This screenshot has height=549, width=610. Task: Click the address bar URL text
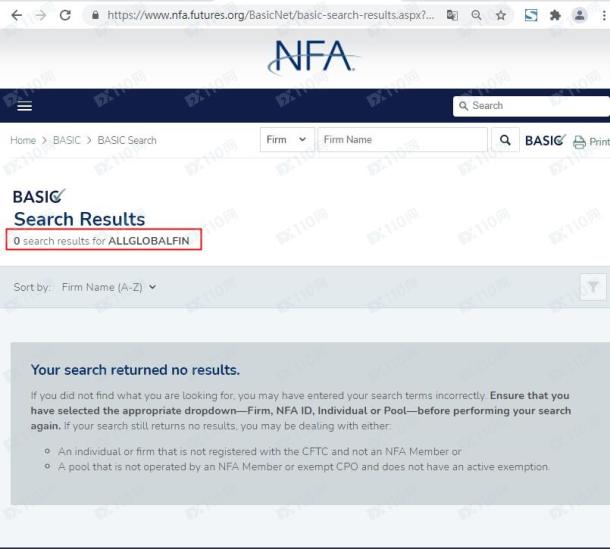(x=270, y=16)
